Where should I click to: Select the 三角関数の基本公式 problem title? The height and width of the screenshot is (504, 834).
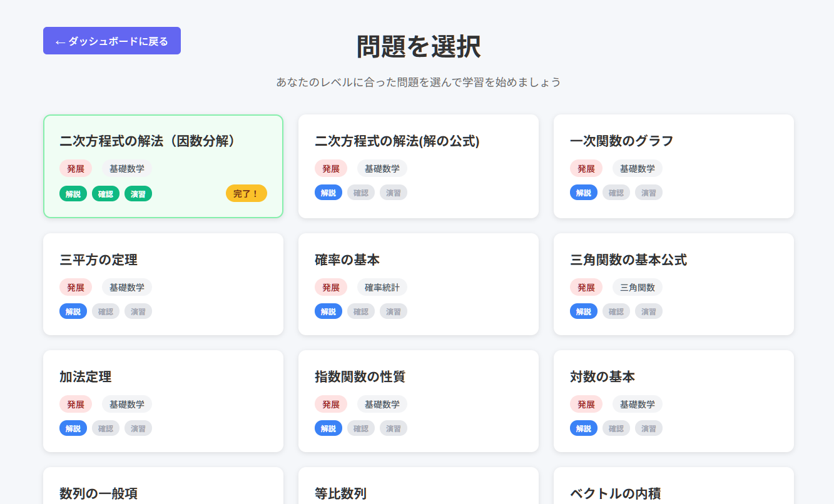629,260
